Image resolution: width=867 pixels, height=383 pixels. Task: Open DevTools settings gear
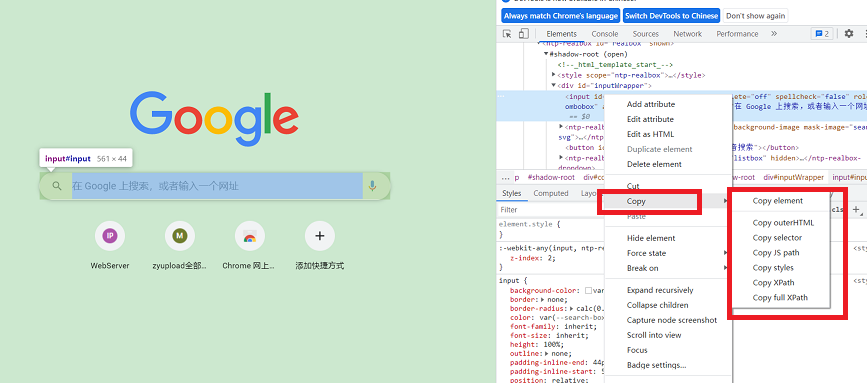849,34
